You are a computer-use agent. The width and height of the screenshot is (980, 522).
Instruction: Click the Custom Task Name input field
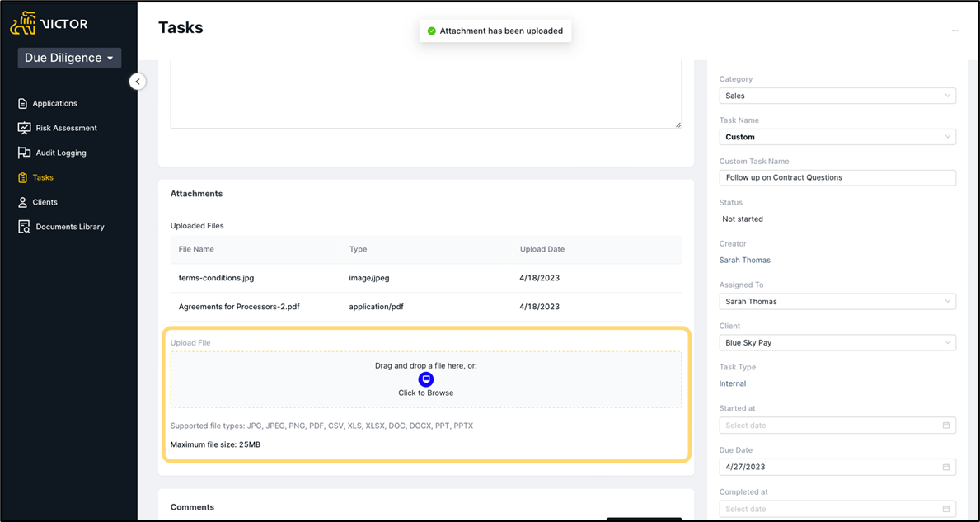pos(837,177)
